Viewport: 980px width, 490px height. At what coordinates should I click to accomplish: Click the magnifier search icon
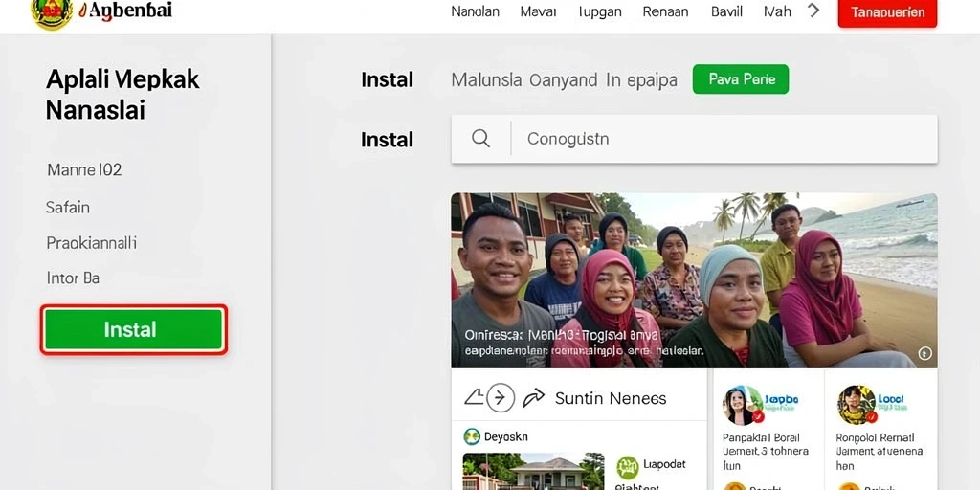480,138
